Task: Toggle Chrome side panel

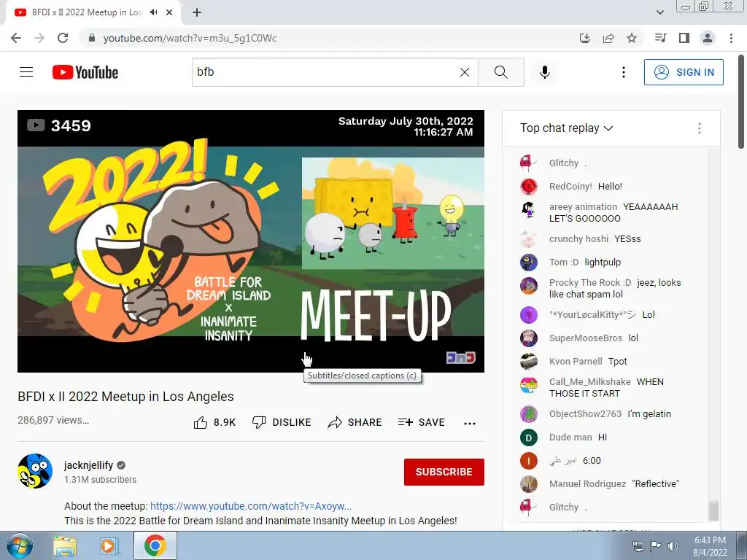Action: click(x=684, y=38)
